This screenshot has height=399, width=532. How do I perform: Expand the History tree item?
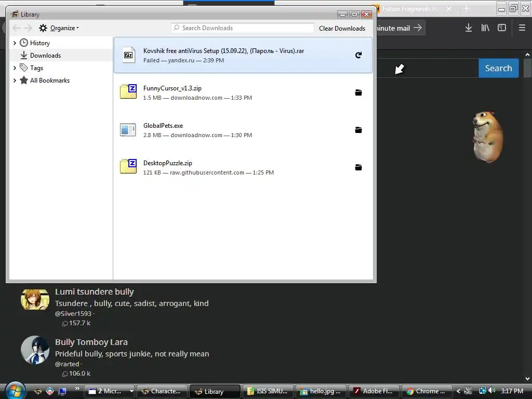pos(15,43)
